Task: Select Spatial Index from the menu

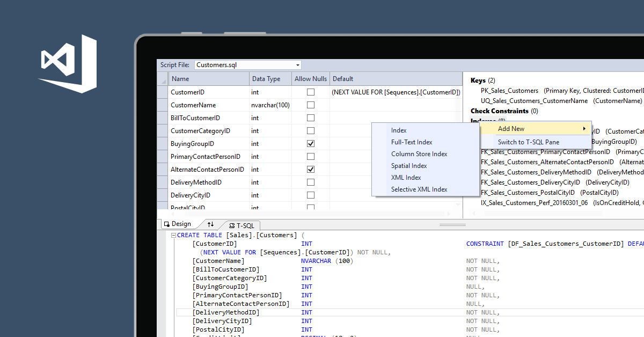Action: [x=408, y=165]
